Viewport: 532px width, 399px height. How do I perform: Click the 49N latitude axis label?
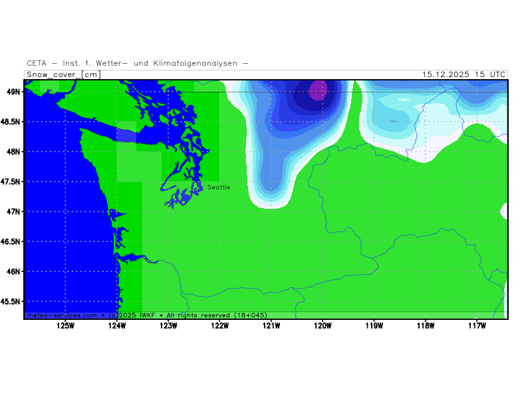click(x=13, y=92)
